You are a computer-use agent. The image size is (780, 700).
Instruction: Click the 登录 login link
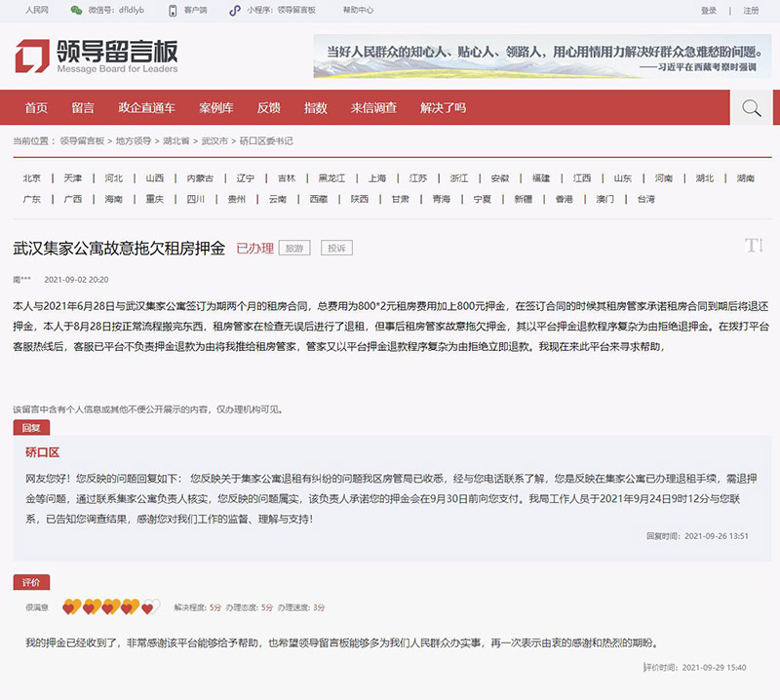(709, 11)
